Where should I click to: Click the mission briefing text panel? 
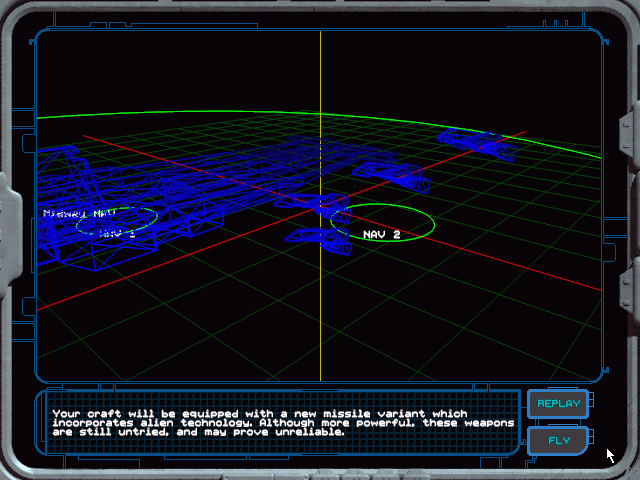pyautogui.click(x=282, y=423)
